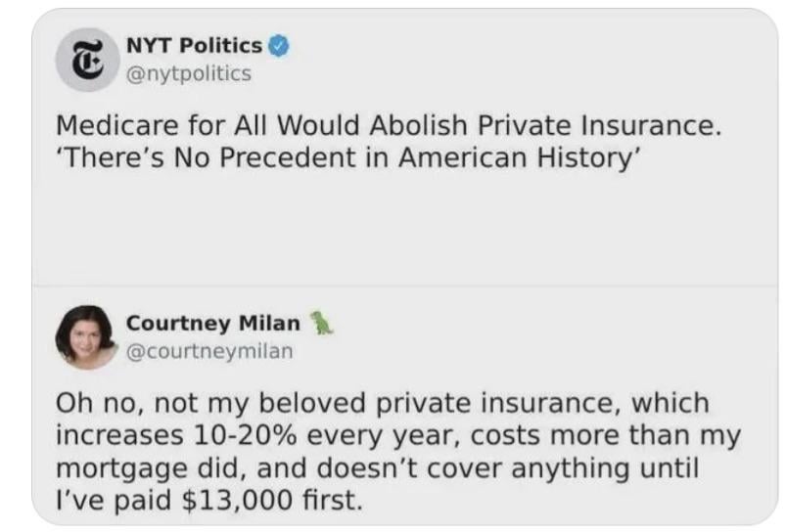Open Courtney Milan's profile photo
786x532 pixels.
(x=88, y=337)
